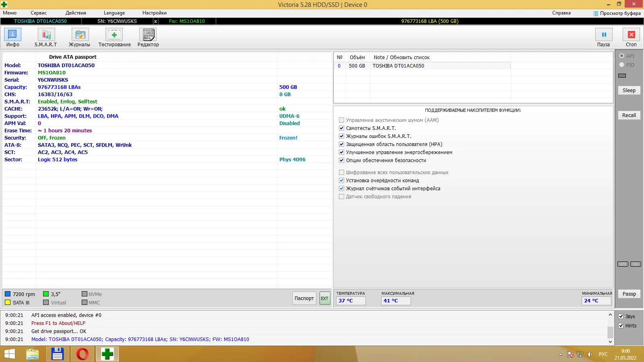The image size is (644, 362).
Task: Click Шифрование всех пользовательских данных checkbox
Action: (x=342, y=173)
